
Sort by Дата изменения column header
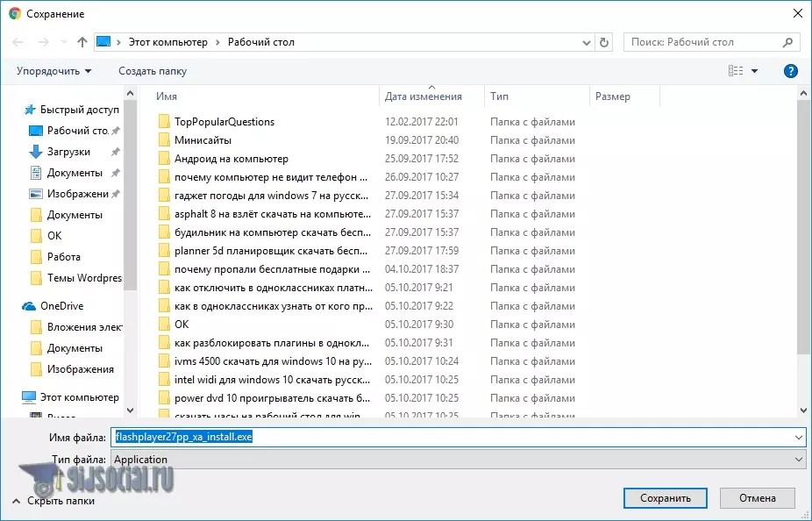[x=423, y=96]
